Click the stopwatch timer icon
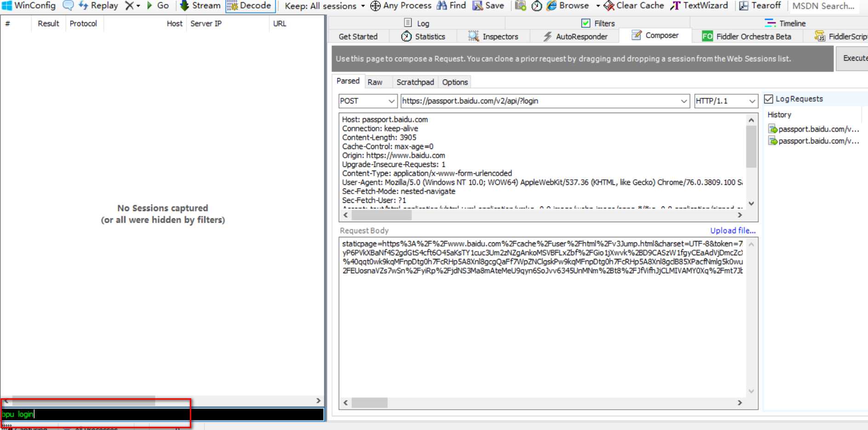The image size is (868, 430). [x=537, y=6]
